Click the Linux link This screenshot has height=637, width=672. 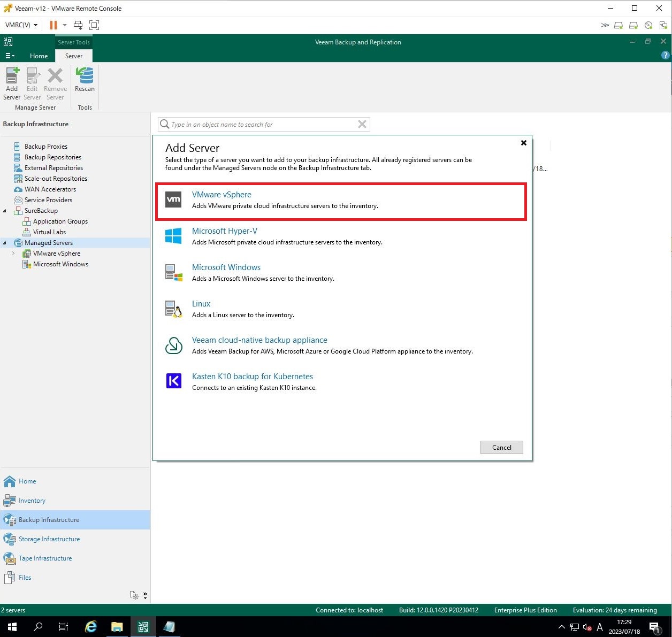click(201, 304)
